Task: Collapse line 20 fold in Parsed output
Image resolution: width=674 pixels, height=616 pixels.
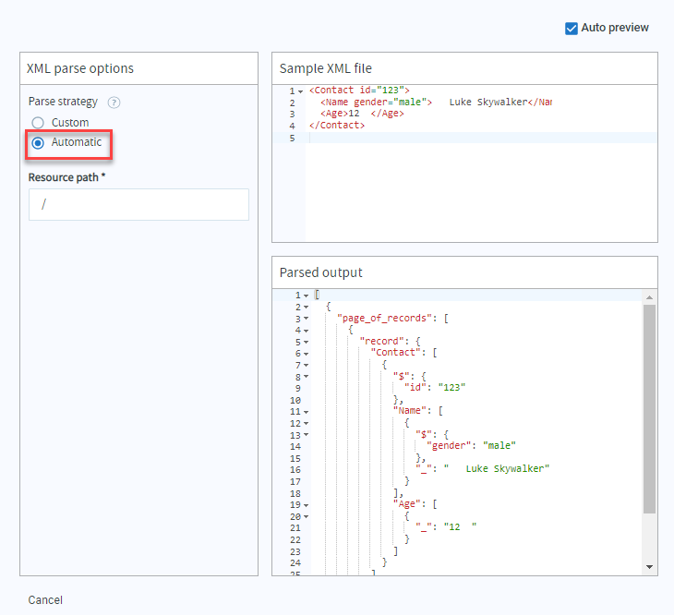Action: pyautogui.click(x=306, y=516)
